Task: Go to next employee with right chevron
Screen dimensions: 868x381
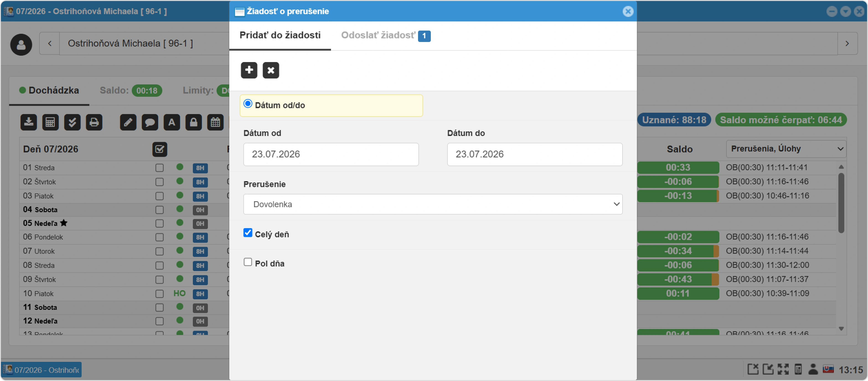Action: (847, 44)
